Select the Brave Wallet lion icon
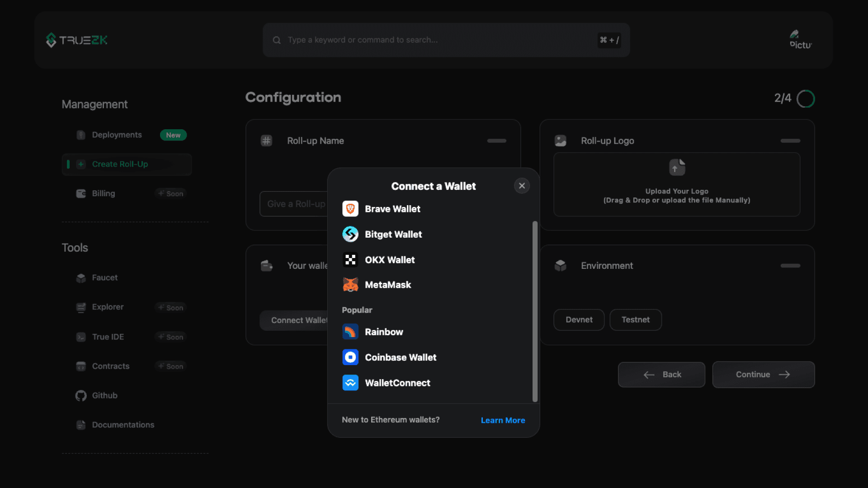The image size is (868, 488). pyautogui.click(x=350, y=209)
